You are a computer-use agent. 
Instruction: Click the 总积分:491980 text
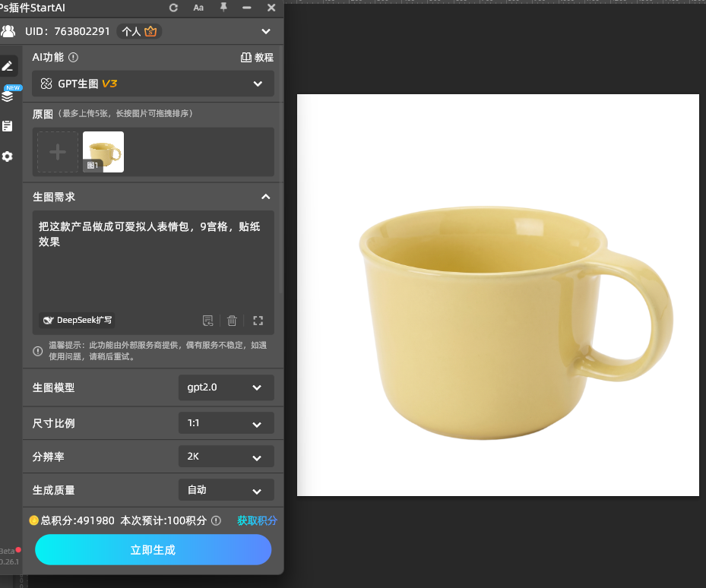click(x=78, y=520)
